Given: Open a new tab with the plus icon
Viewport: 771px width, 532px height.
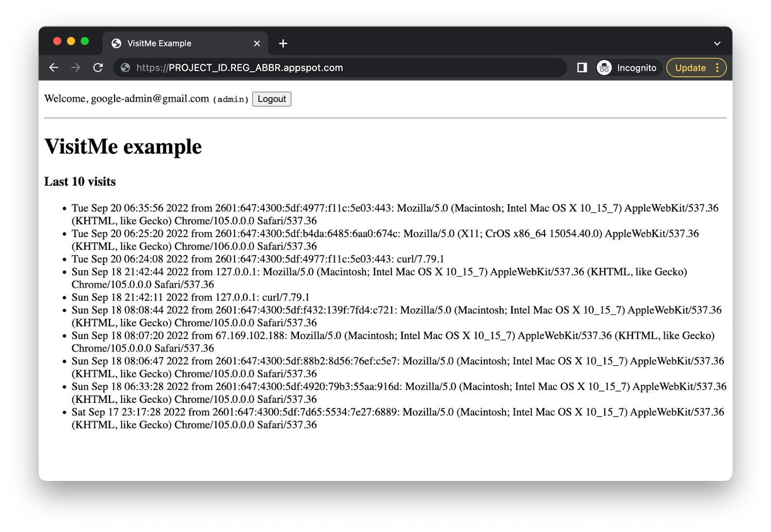Looking at the screenshot, I should coord(283,43).
